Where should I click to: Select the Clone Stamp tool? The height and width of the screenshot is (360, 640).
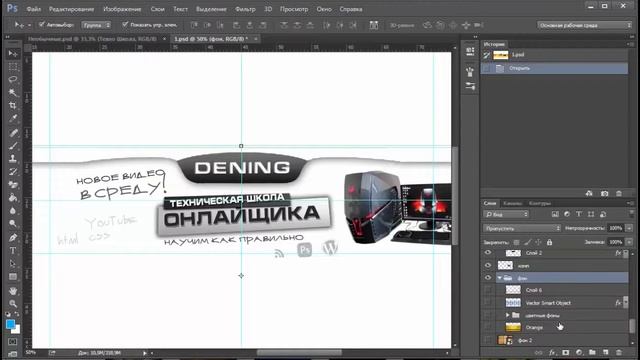(13, 159)
